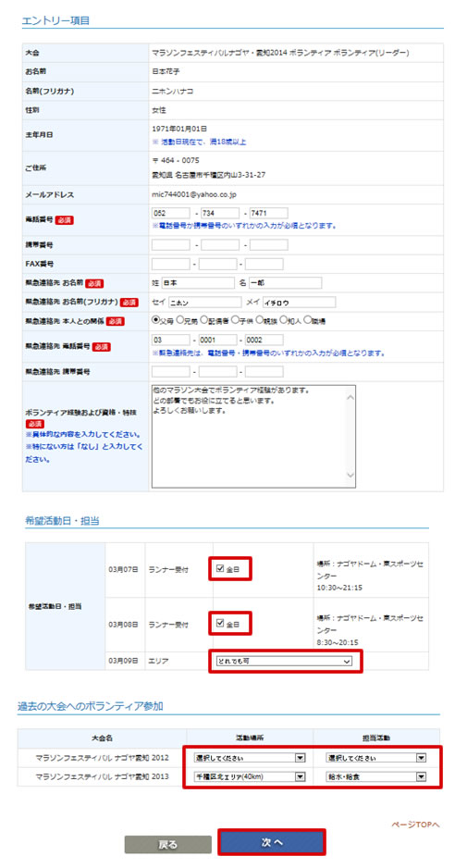Click the second FAX番号 input box
Viewport: 455px width, 868px height.
(217, 264)
